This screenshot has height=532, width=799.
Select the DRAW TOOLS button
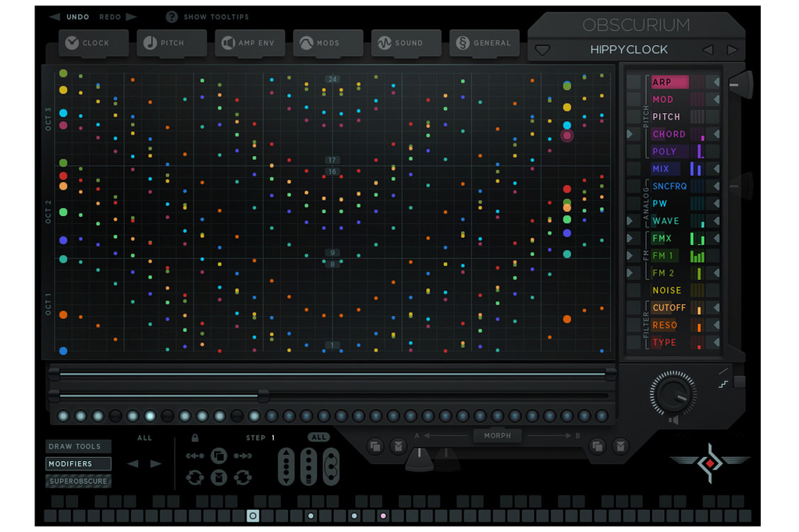point(78,446)
